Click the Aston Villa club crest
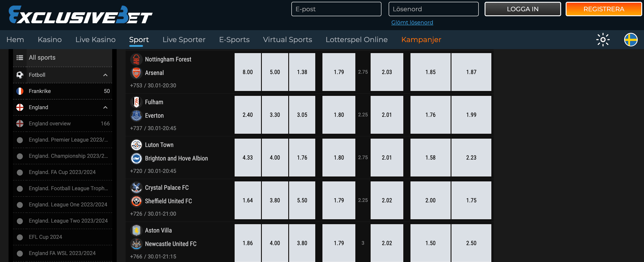Screen dimensions: 644x262 [x=136, y=230]
